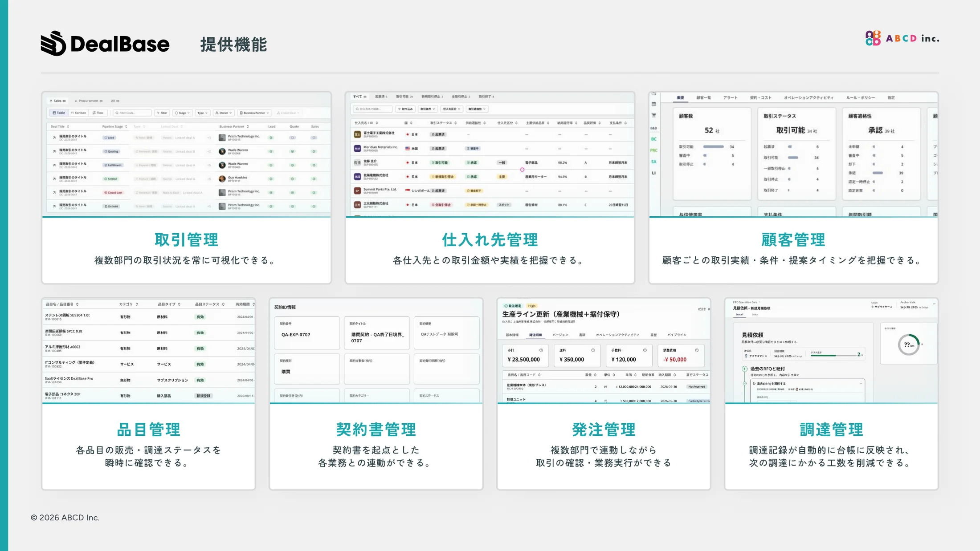Click the ステンレス鋼板 SUS304 1.0t row

pyautogui.click(x=148, y=317)
